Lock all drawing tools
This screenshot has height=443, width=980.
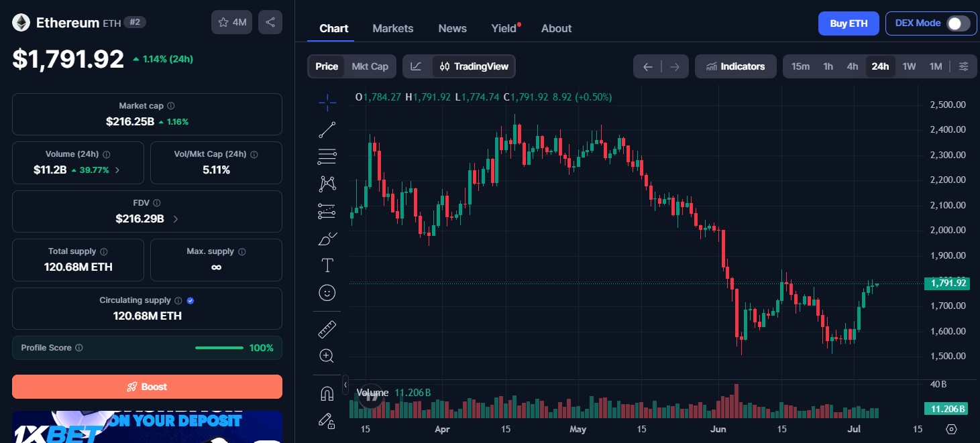[327, 421]
